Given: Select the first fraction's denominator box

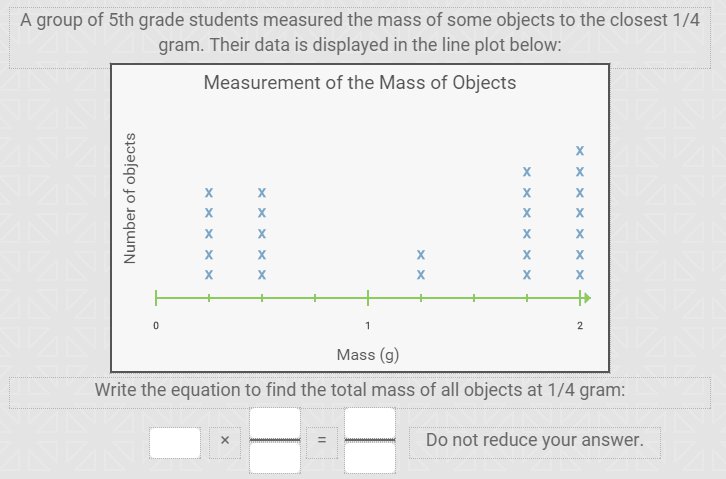Looking at the screenshot, I should (x=275, y=458).
